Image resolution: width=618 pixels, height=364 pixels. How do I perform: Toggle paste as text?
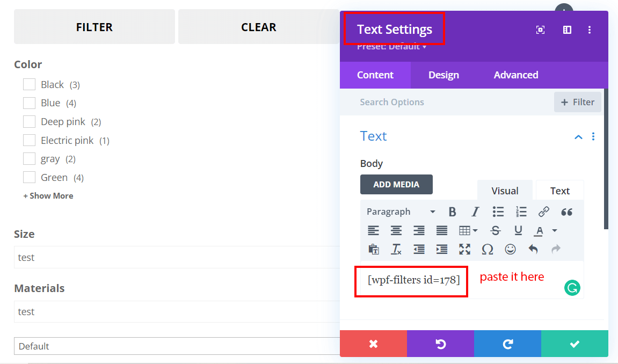click(x=374, y=249)
